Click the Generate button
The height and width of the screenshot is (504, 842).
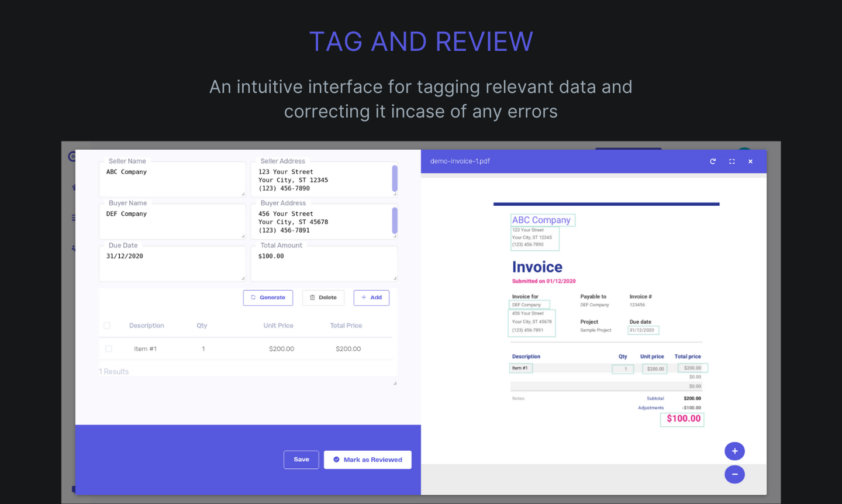click(x=268, y=298)
